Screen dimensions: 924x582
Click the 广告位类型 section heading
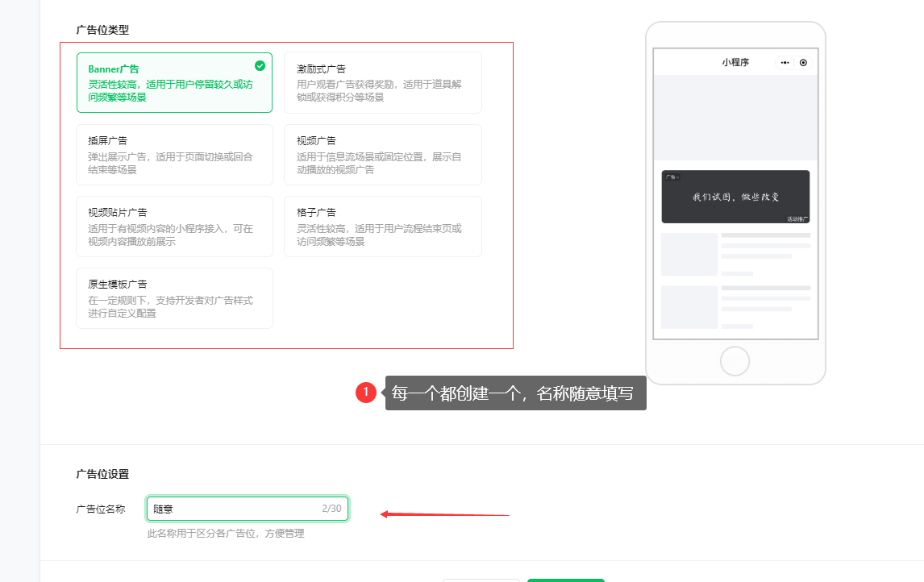point(102,30)
